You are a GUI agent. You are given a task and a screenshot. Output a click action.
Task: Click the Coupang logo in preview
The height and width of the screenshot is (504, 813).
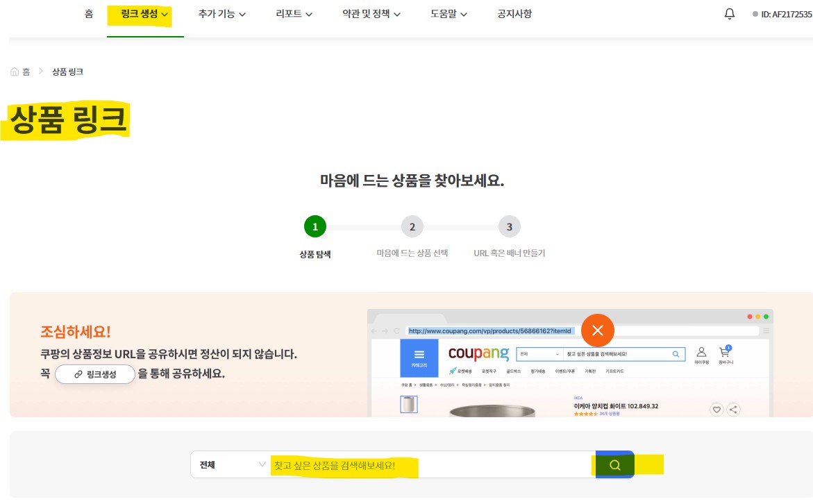click(478, 353)
